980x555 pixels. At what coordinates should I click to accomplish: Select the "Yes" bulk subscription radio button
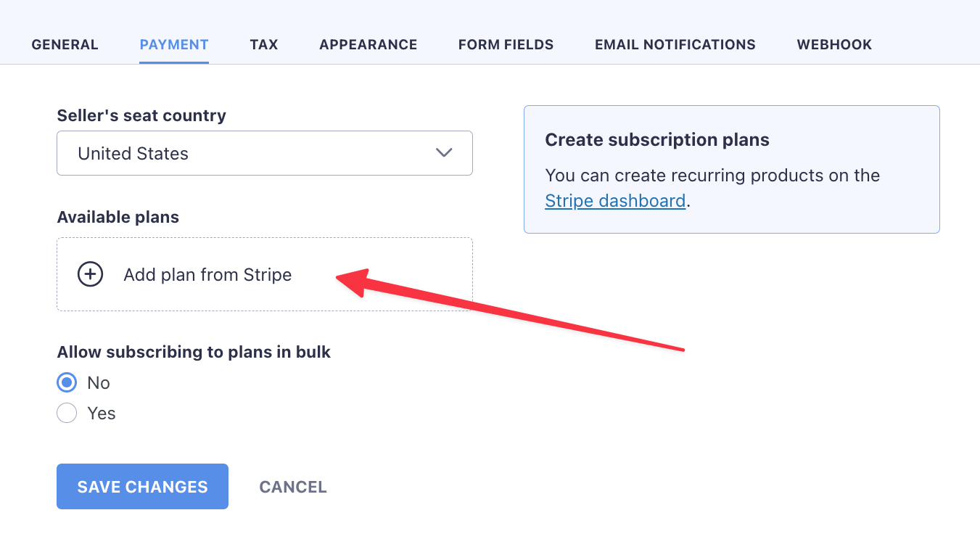coord(67,414)
